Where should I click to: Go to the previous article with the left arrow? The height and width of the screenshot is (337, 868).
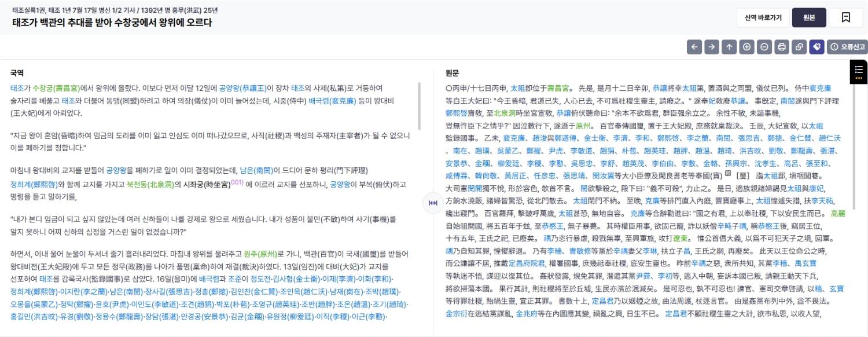[x=694, y=47]
